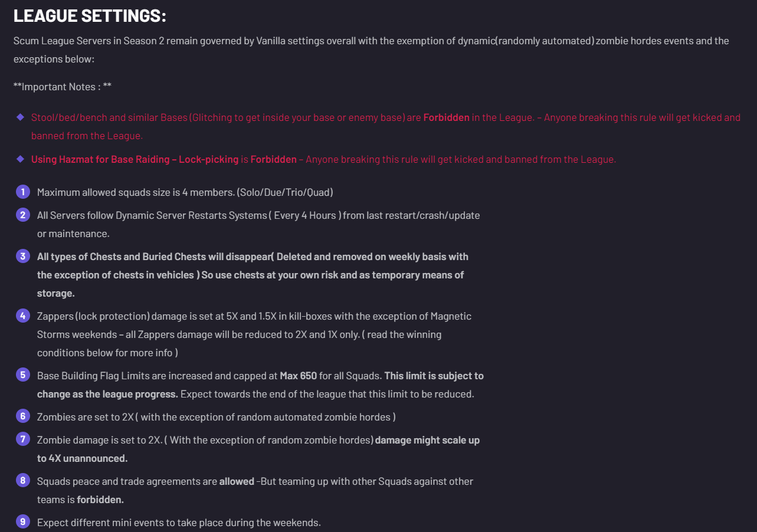Click diamond bullet beside Stool/bed/bench rule
Screen dimensions: 757x532
tap(20, 117)
